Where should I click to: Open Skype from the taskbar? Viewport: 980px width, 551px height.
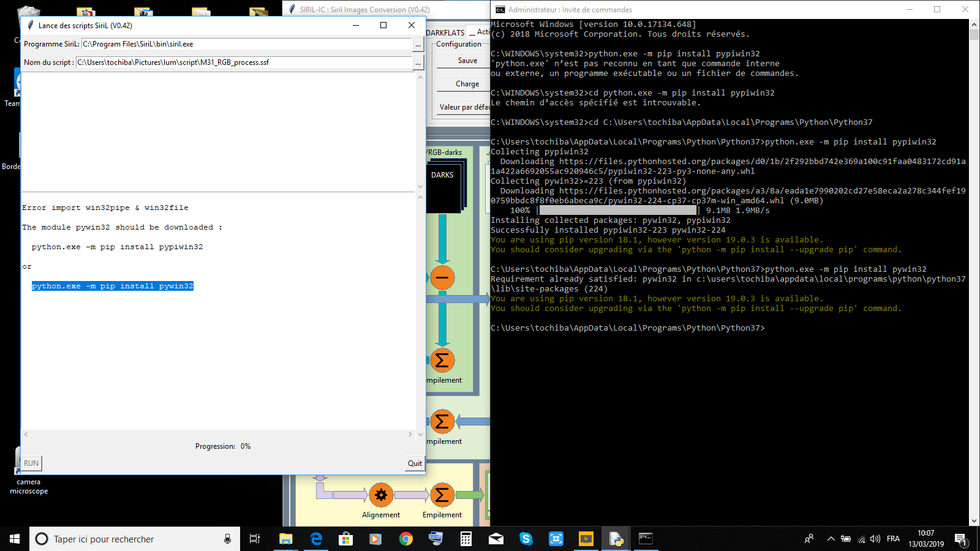(x=526, y=539)
